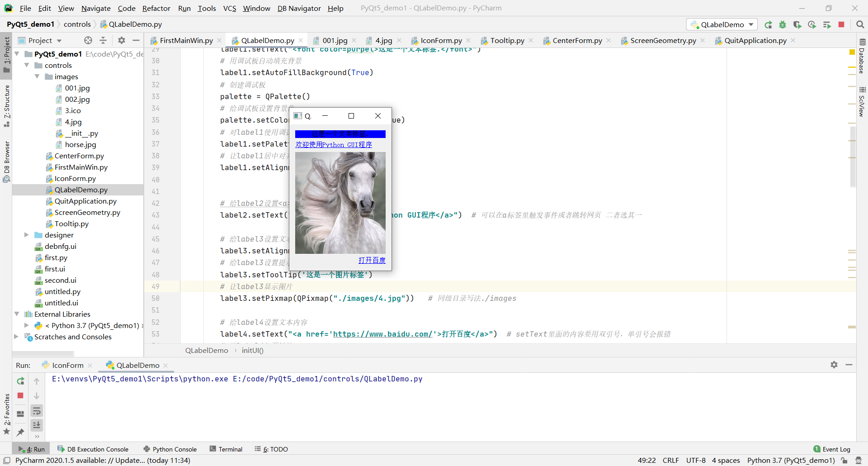Open the QLabelDemo run configuration dropdown
This screenshot has width=868, height=466.
(722, 24)
